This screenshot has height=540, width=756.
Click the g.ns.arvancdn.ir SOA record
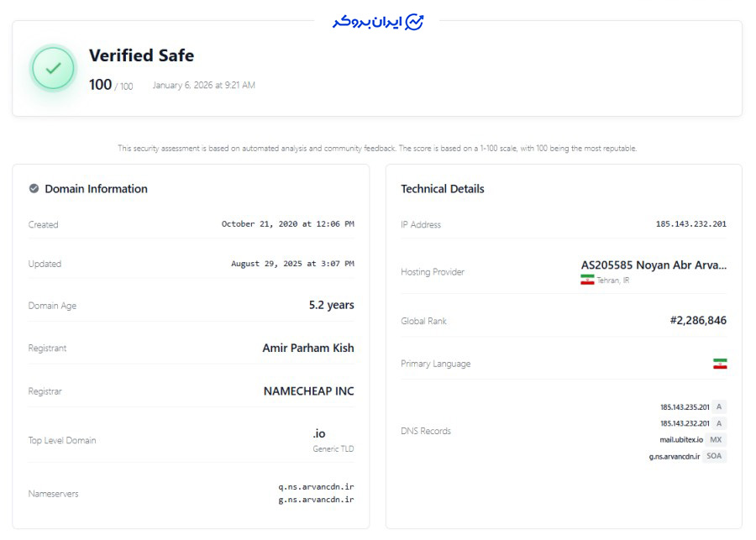coord(675,456)
